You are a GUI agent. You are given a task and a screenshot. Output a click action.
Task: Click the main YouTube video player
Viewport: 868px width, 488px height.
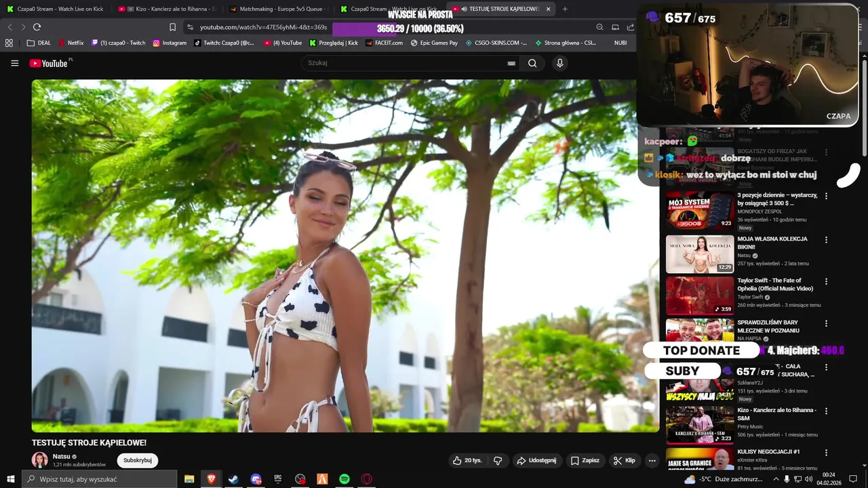click(345, 256)
